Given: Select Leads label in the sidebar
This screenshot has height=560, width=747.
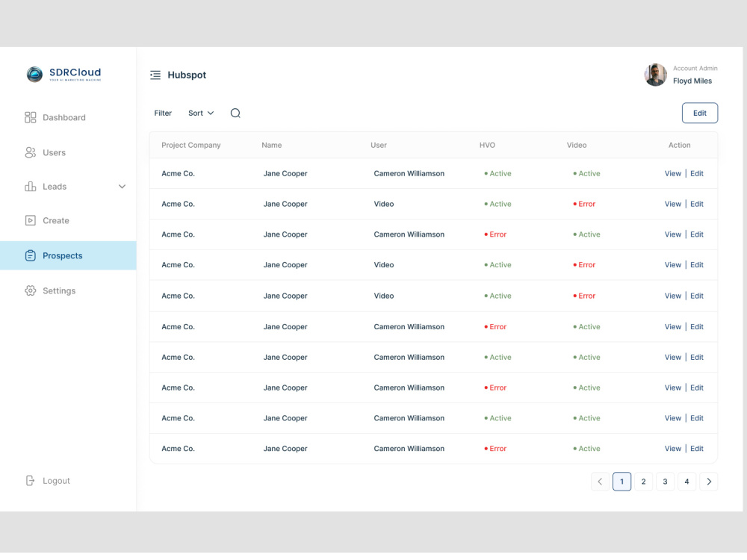Looking at the screenshot, I should point(55,187).
